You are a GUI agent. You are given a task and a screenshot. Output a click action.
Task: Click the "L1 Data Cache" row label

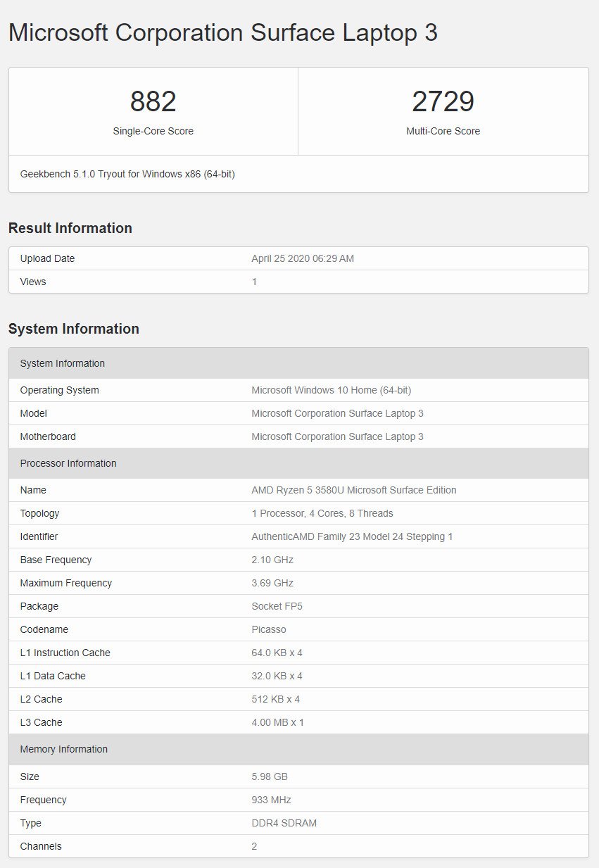pyautogui.click(x=53, y=676)
